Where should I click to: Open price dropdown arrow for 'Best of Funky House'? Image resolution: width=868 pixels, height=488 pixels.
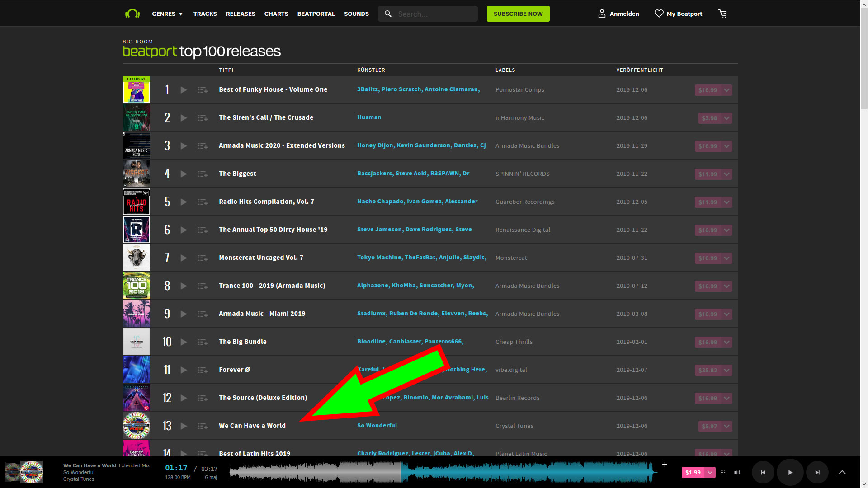(x=726, y=90)
